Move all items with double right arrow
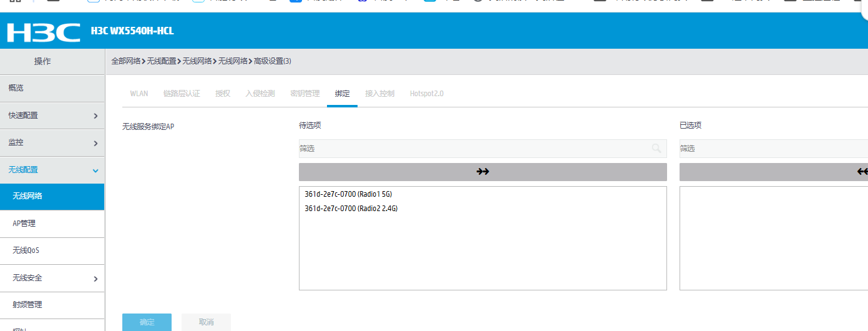The height and width of the screenshot is (331, 868). click(x=482, y=172)
